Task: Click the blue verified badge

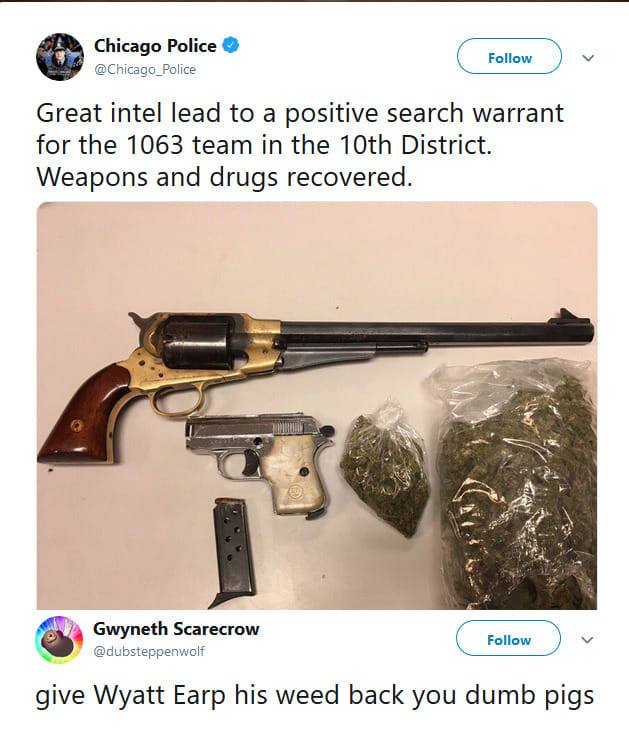Action: (231, 45)
